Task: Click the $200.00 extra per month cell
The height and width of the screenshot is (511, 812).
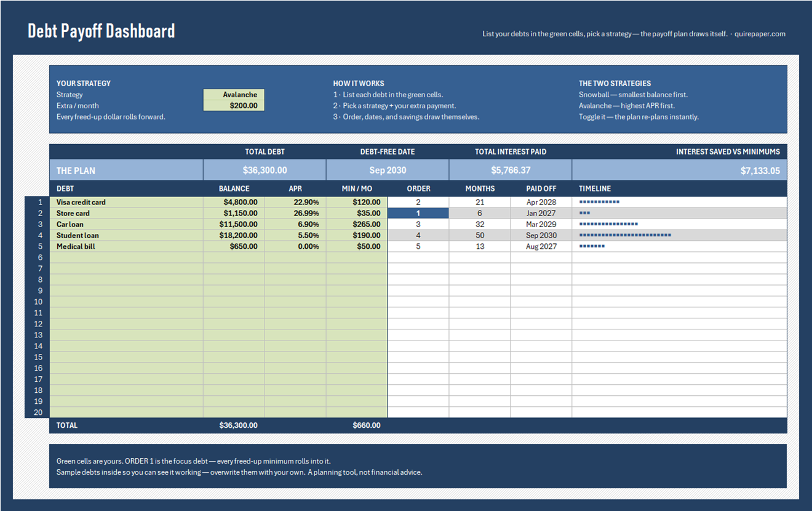Action: (234, 106)
